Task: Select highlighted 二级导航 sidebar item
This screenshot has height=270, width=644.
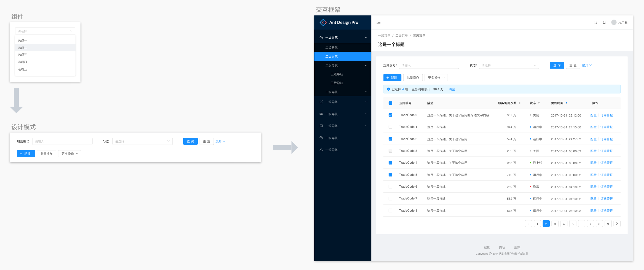Action: click(343, 56)
